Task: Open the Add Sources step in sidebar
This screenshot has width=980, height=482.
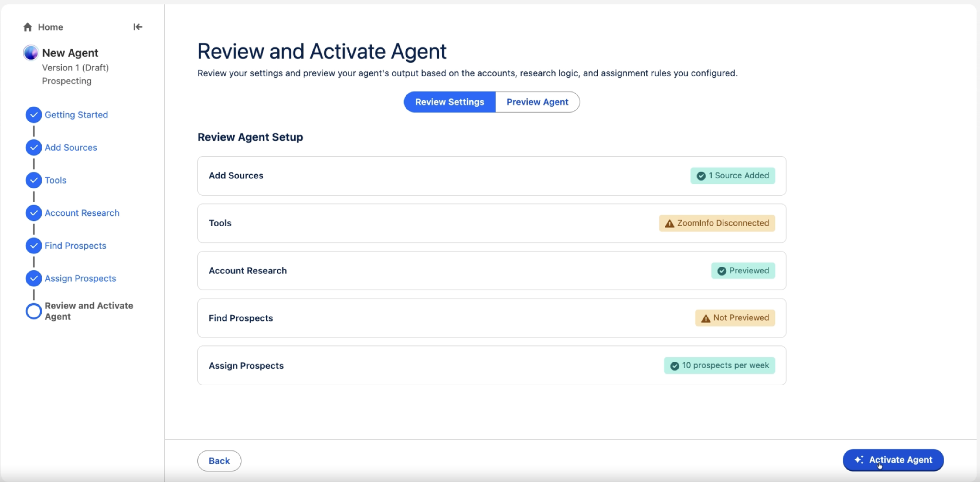Action: (71, 148)
